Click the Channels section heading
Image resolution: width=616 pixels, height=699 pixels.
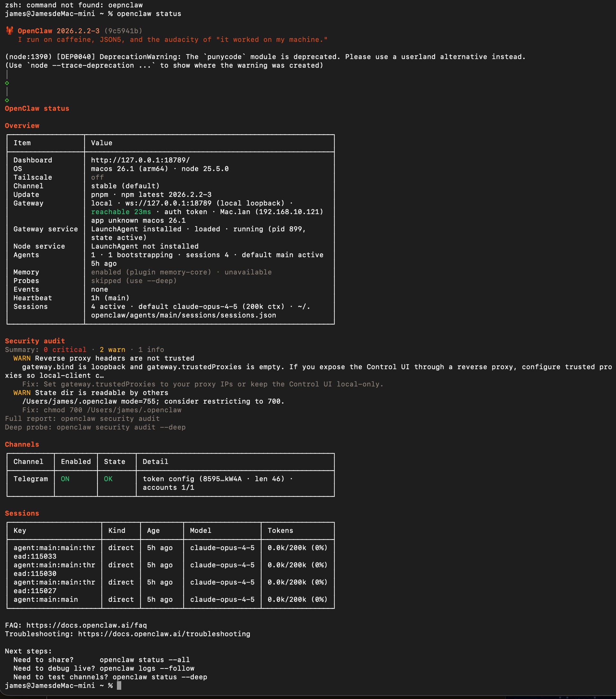[x=22, y=444]
